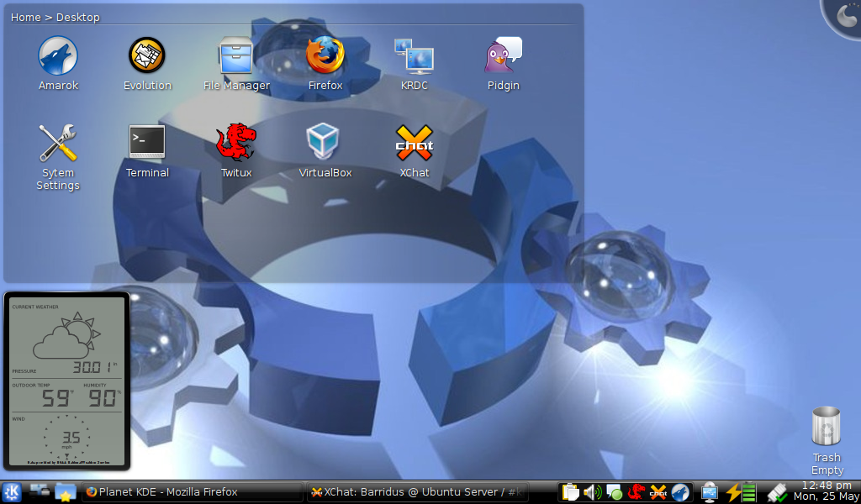Open the KDE application launcher menu
The image size is (861, 504).
click(12, 492)
